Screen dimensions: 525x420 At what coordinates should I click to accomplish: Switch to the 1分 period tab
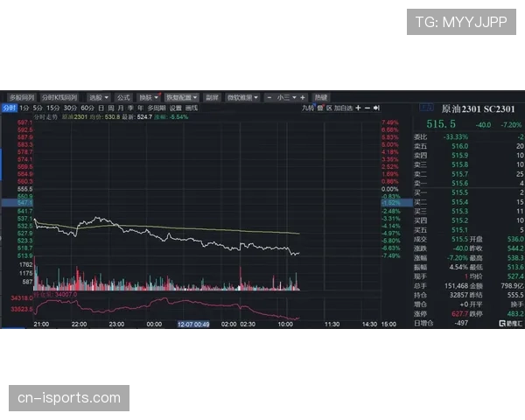pos(24,108)
